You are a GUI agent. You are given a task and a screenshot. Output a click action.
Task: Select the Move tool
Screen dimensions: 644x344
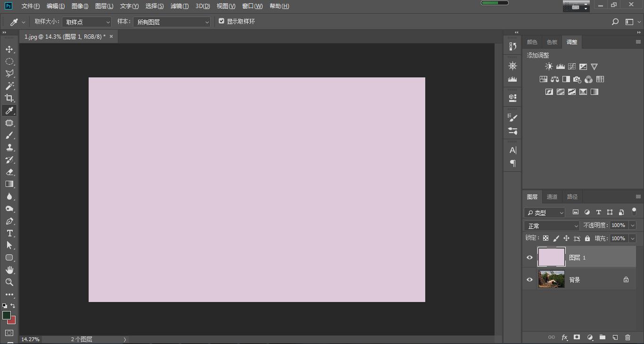coord(9,49)
